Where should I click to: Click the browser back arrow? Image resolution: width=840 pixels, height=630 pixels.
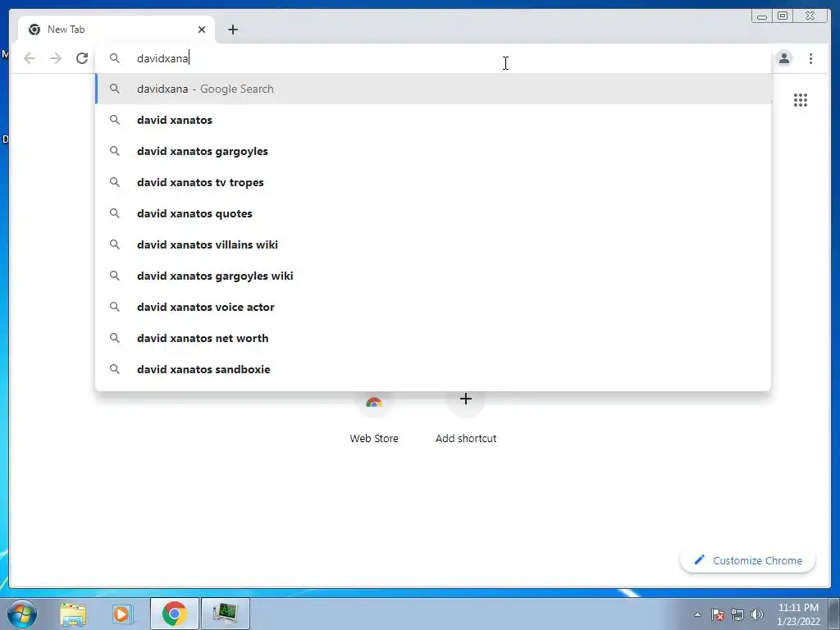coord(30,58)
